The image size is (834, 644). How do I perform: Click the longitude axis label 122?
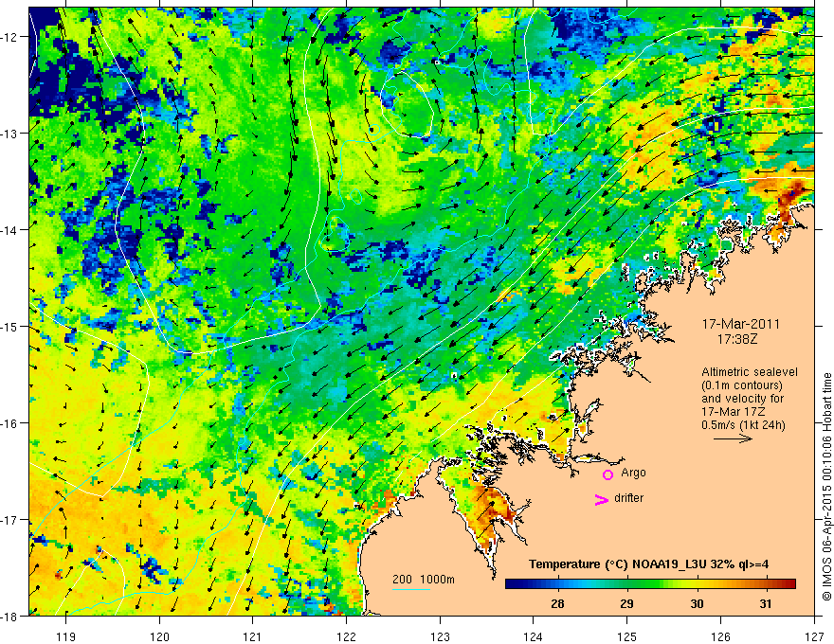coord(346,636)
